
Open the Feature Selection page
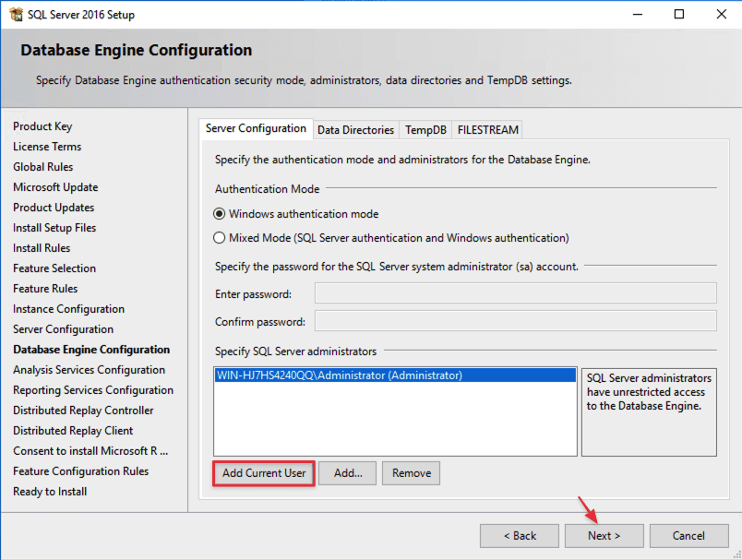pyautogui.click(x=53, y=268)
